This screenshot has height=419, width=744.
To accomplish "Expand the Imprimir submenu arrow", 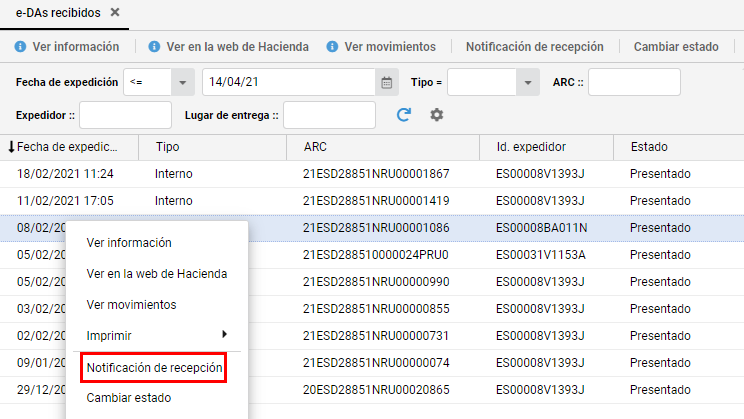I will pyautogui.click(x=224, y=335).
